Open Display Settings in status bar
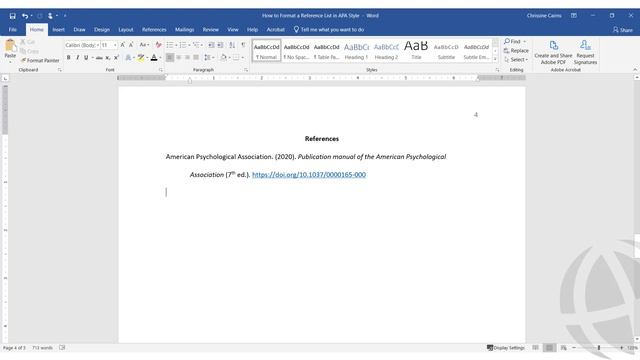 [505, 348]
